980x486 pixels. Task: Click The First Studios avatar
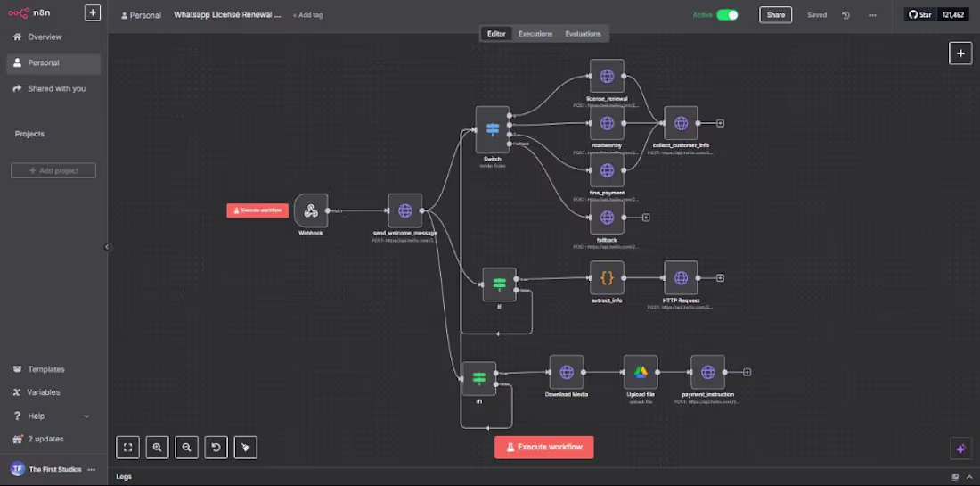[17, 469]
